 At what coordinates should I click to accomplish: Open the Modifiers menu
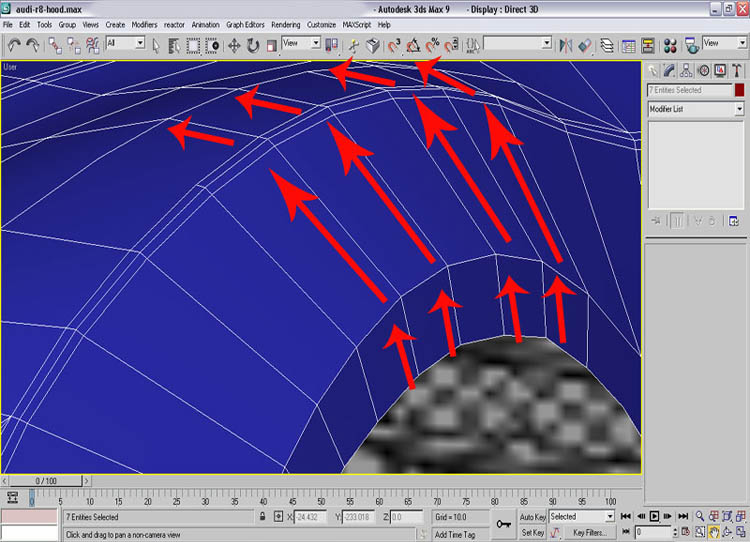(x=144, y=23)
